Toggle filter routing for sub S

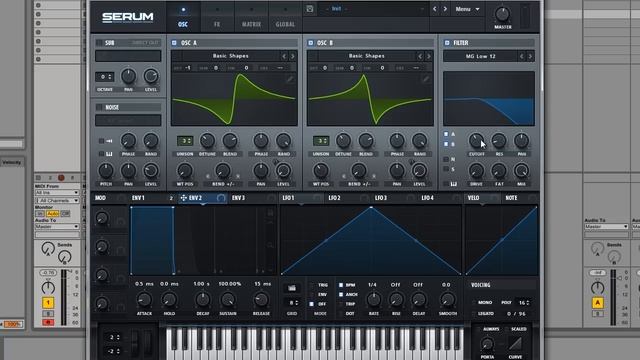click(x=446, y=169)
